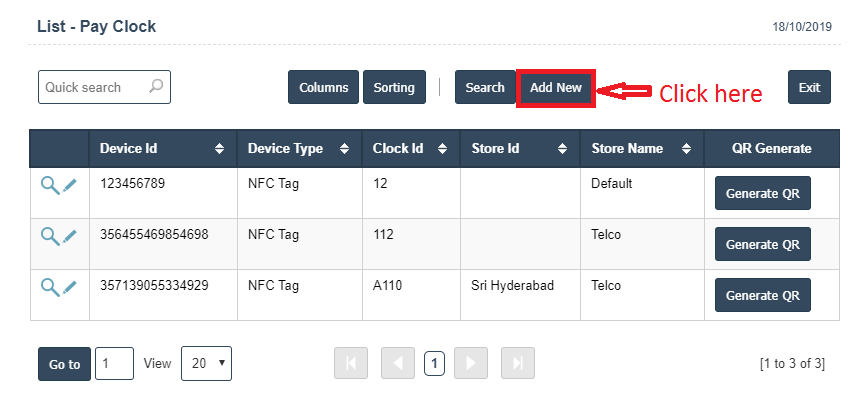The width and height of the screenshot is (854, 412).
Task: Edit the row with Clock Id 112
Action: pos(69,236)
